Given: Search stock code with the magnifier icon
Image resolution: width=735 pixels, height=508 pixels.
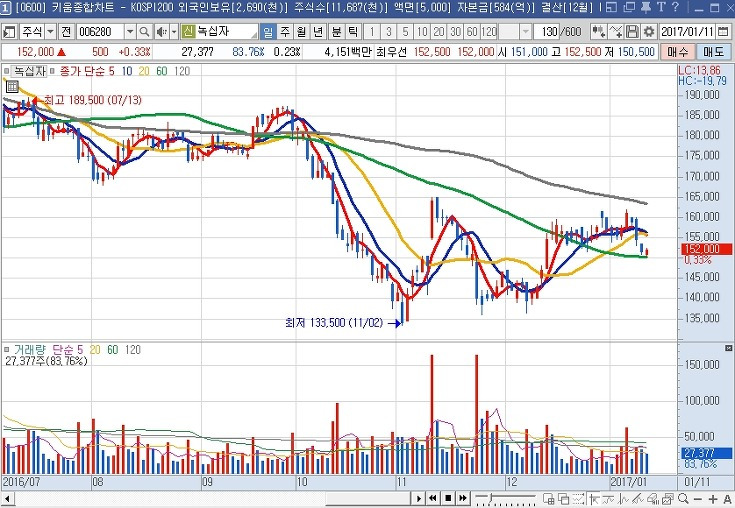Looking at the screenshot, I should (145, 32).
